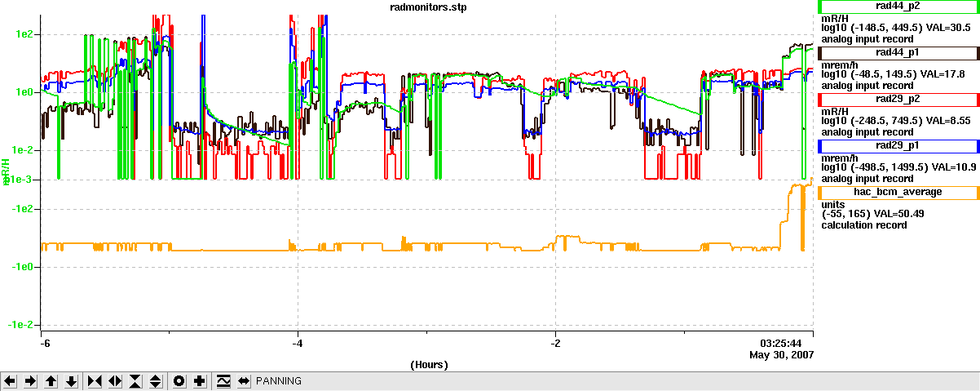Pan the plot up with the up arrow
Viewport: 980px width, 391px height.
(51, 381)
